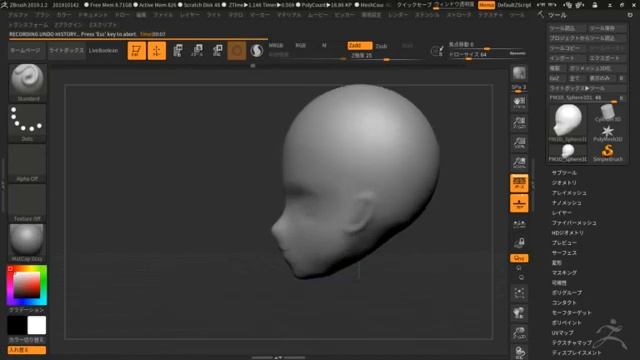
Task: Select the Rotate transform icon
Action: 217,51
